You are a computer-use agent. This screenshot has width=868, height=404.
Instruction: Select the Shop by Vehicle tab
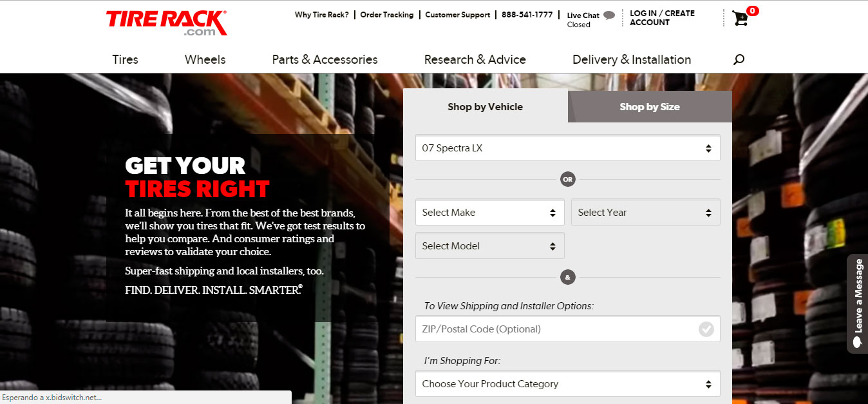(x=485, y=107)
